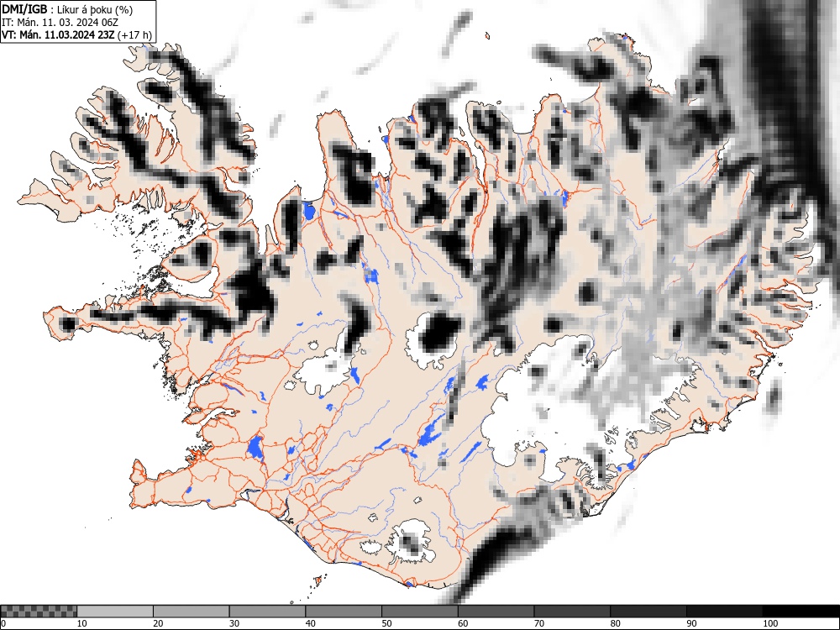Click the 50-60 percent legend swatch
840x630 pixels.
[420, 612]
